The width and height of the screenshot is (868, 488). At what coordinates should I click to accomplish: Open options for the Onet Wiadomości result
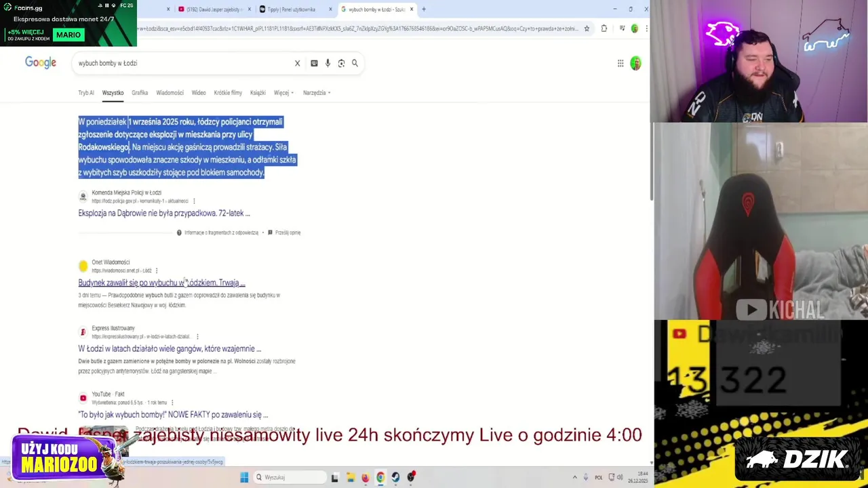point(157,270)
